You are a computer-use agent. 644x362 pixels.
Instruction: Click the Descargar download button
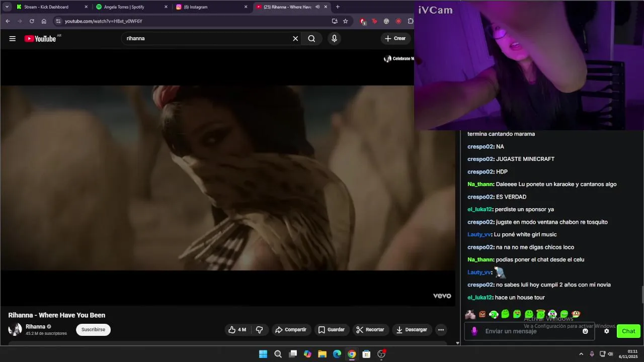(412, 330)
